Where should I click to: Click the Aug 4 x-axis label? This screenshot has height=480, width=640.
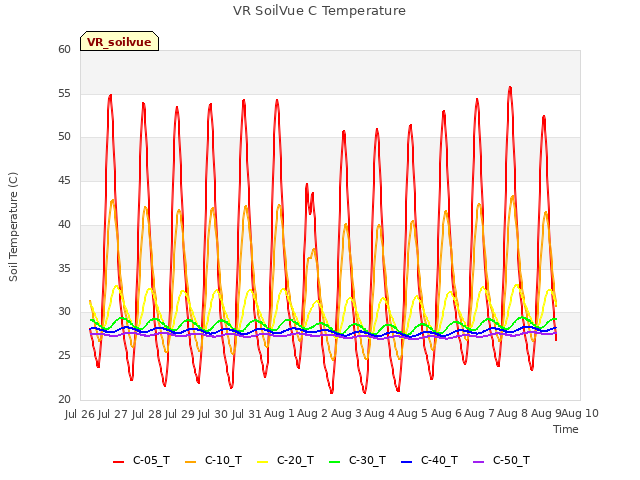(379, 413)
